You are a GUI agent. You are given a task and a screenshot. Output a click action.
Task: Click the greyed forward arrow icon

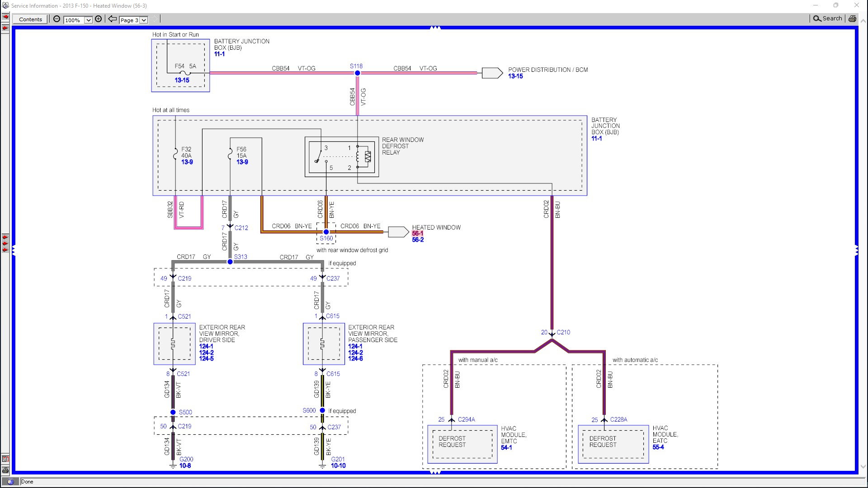pyautogui.click(x=154, y=19)
